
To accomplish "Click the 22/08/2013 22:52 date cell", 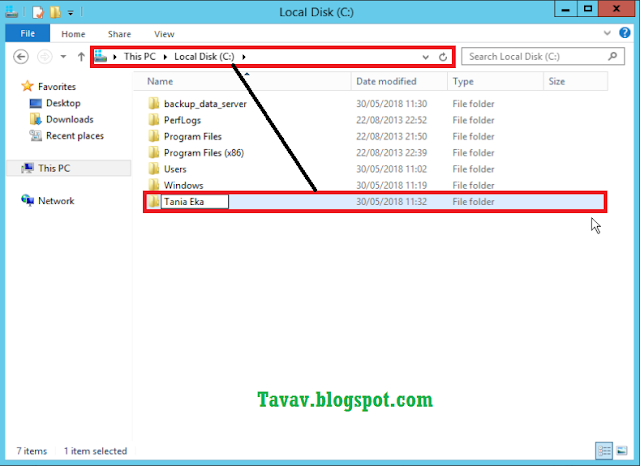I will point(391,120).
